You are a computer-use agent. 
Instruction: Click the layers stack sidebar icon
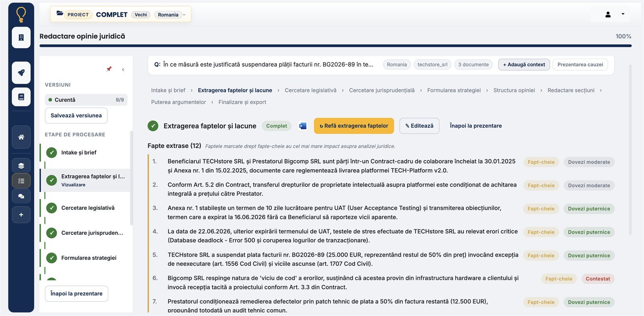21,166
